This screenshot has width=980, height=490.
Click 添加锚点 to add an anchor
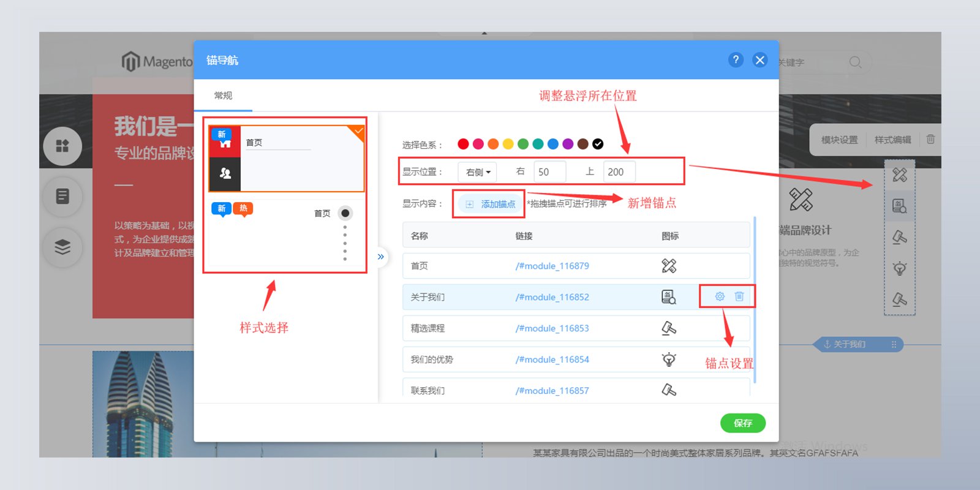[489, 204]
